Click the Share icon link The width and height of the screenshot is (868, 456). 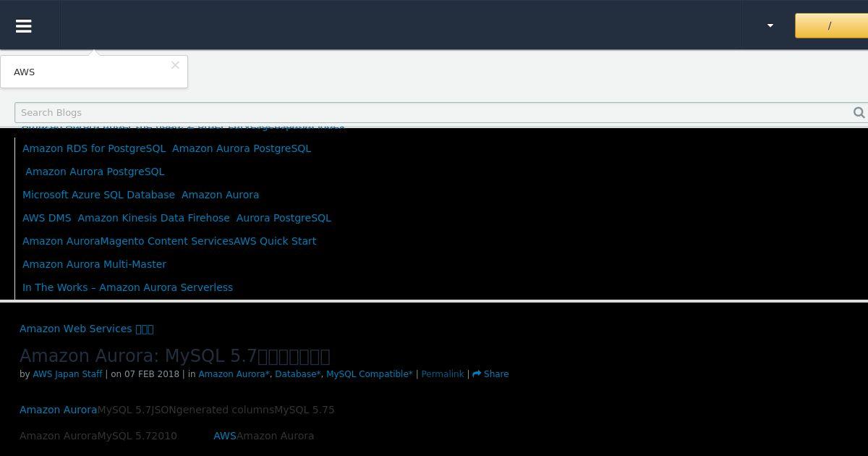coord(490,374)
